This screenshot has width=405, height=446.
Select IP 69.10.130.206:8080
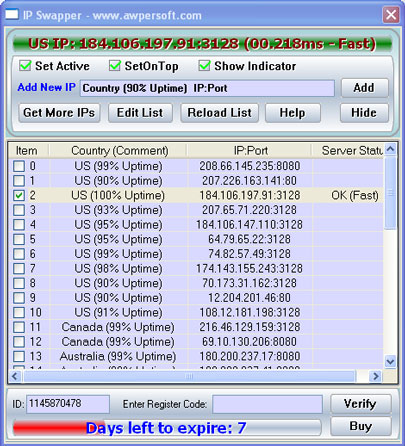coord(249,342)
